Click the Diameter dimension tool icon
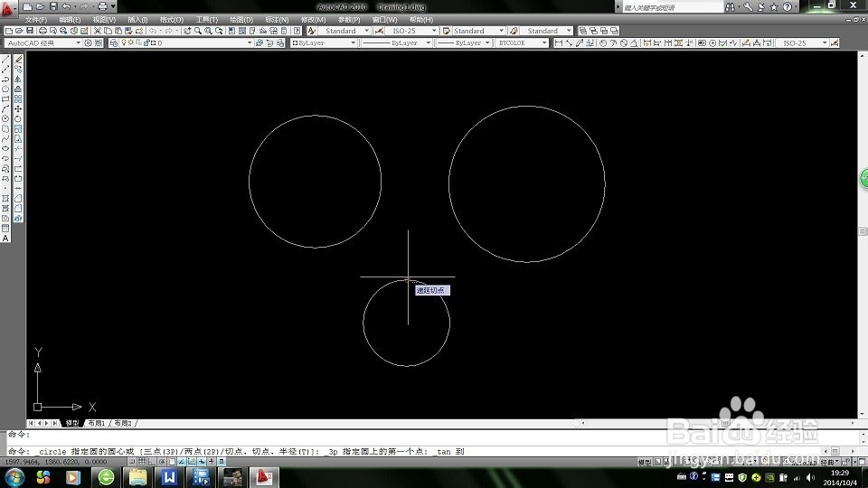 624,42
